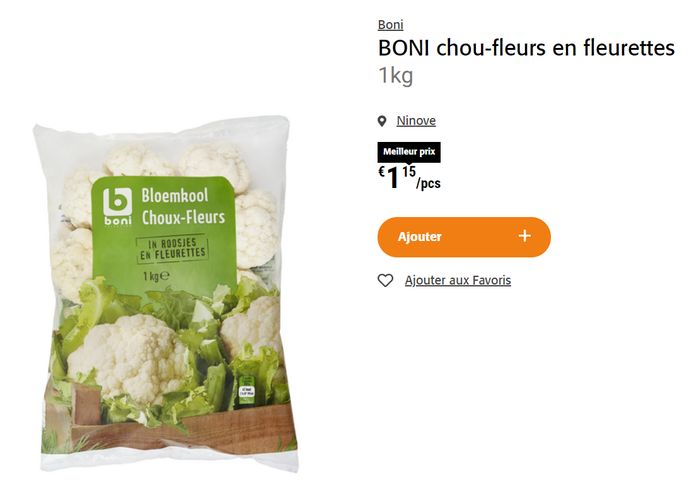Click the Bloemkool Choux-Fleurs green label

coord(164,234)
